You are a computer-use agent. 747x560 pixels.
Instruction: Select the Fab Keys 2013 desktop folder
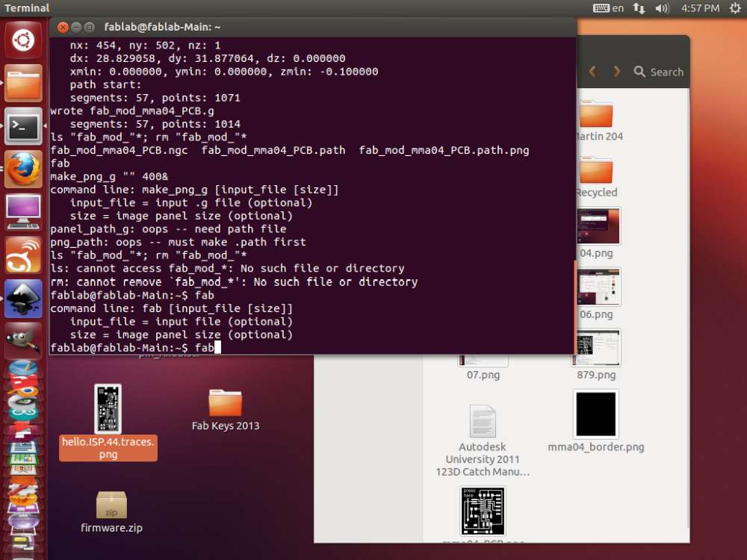226,409
